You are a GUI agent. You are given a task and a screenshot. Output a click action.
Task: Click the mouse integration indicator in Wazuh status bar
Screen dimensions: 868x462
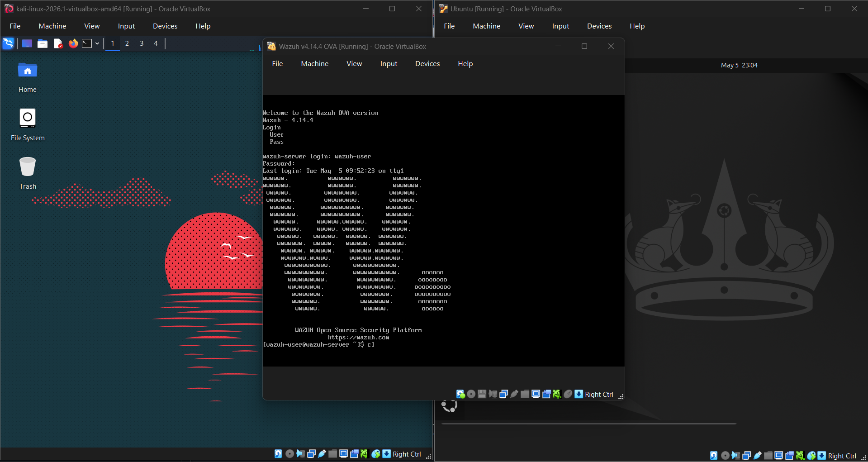point(568,394)
